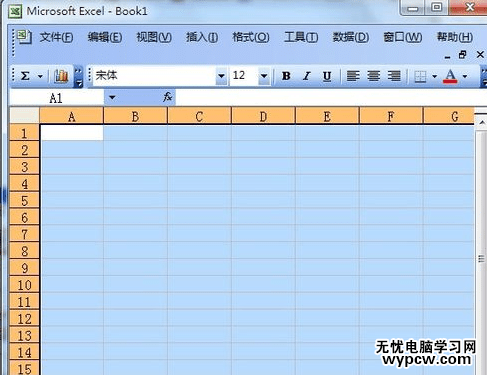Screen dimensions: 487x375
Task: Click the vertical scrollbar up arrow
Action: (x=482, y=123)
